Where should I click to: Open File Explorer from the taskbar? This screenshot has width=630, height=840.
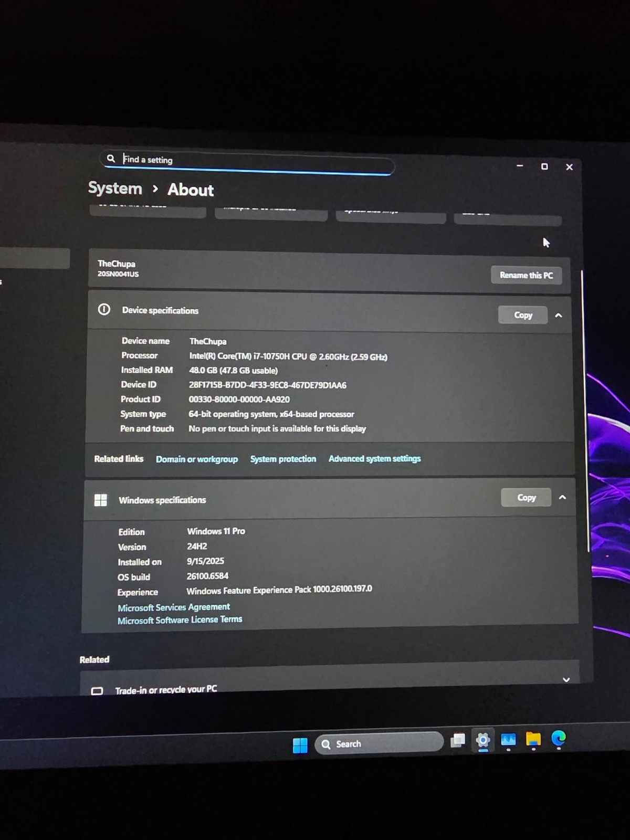pos(533,739)
